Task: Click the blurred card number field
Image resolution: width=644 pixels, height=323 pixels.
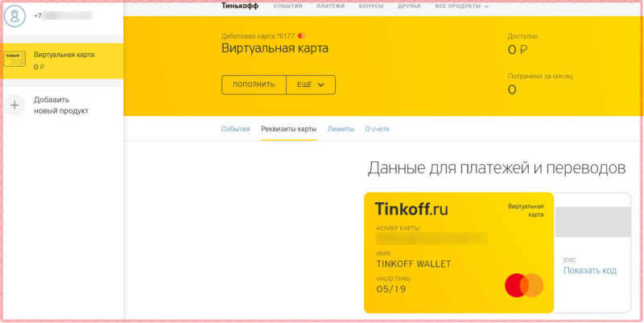Action: tap(431, 238)
